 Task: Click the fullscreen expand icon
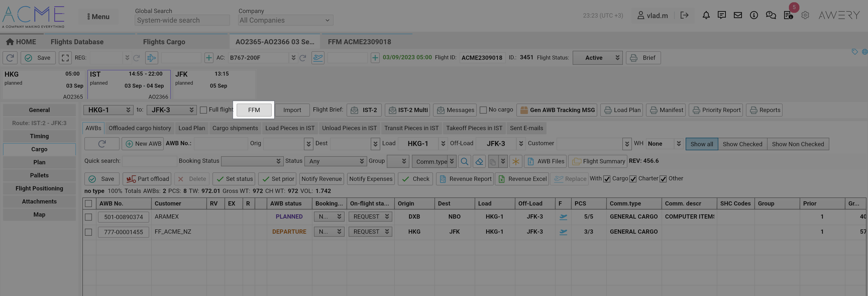pyautogui.click(x=65, y=58)
